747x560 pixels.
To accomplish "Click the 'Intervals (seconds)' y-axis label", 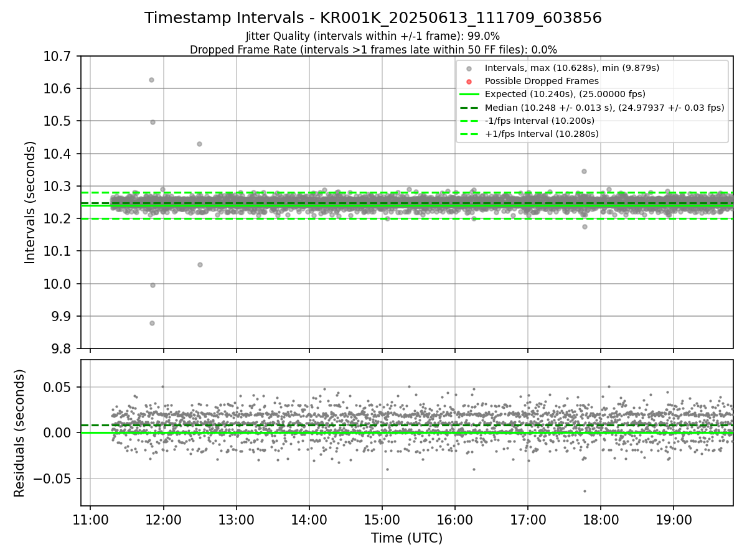I will [x=30, y=202].
